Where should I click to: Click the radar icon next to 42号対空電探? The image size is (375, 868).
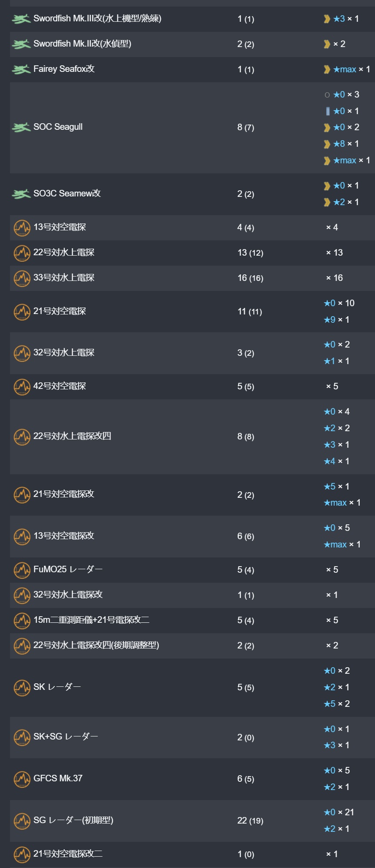tap(22, 386)
